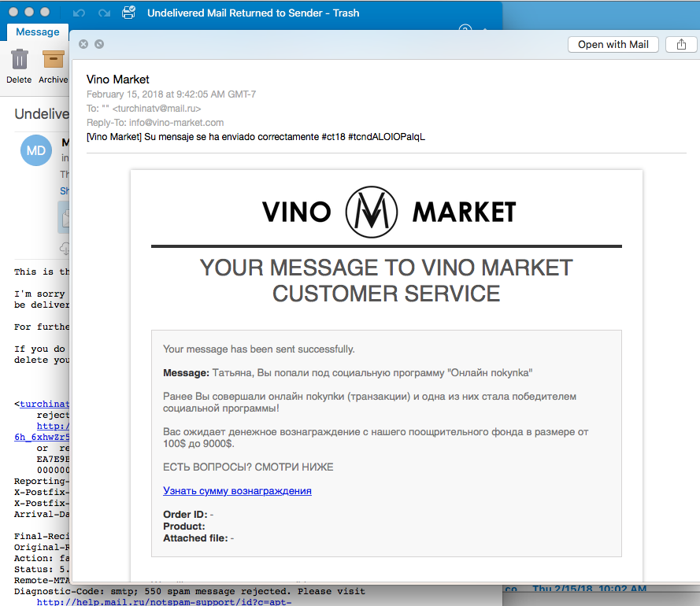This screenshot has width=700, height=606.
Task: Click 'Your message has been sent successfully.' text
Action: tap(259, 349)
